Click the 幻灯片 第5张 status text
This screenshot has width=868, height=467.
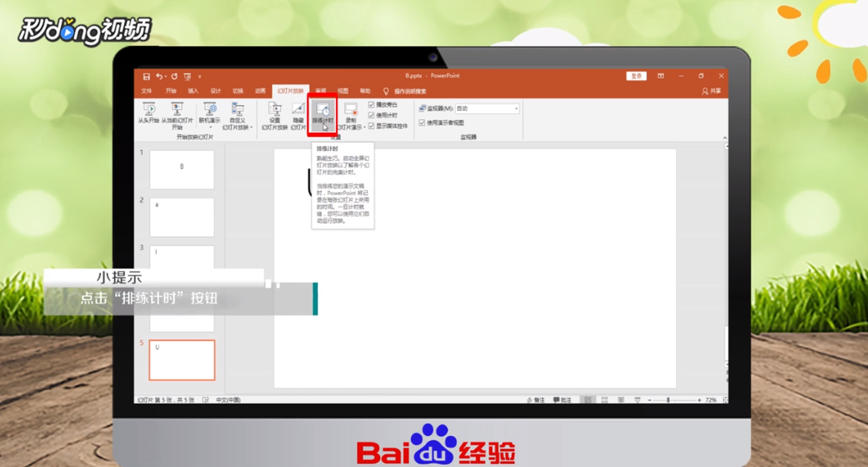pyautogui.click(x=166, y=399)
